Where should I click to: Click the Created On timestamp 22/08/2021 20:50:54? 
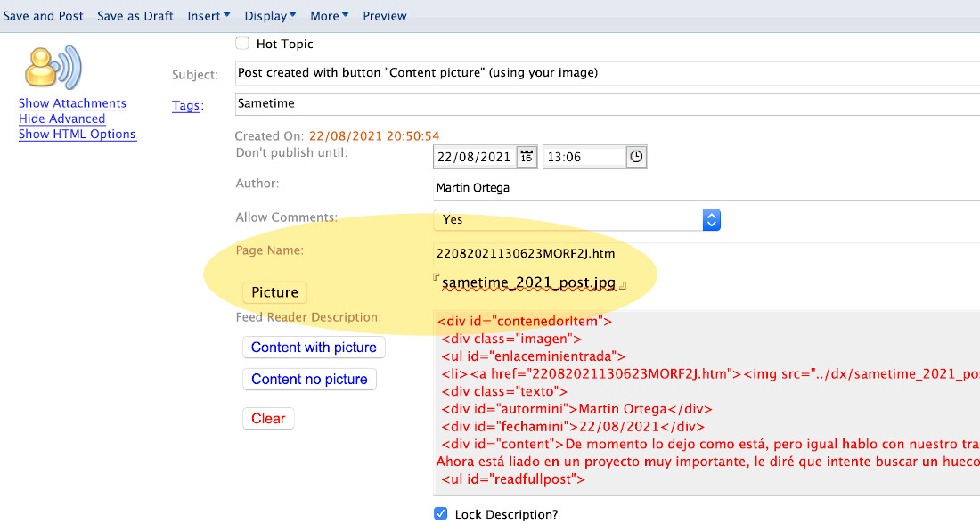tap(374, 135)
